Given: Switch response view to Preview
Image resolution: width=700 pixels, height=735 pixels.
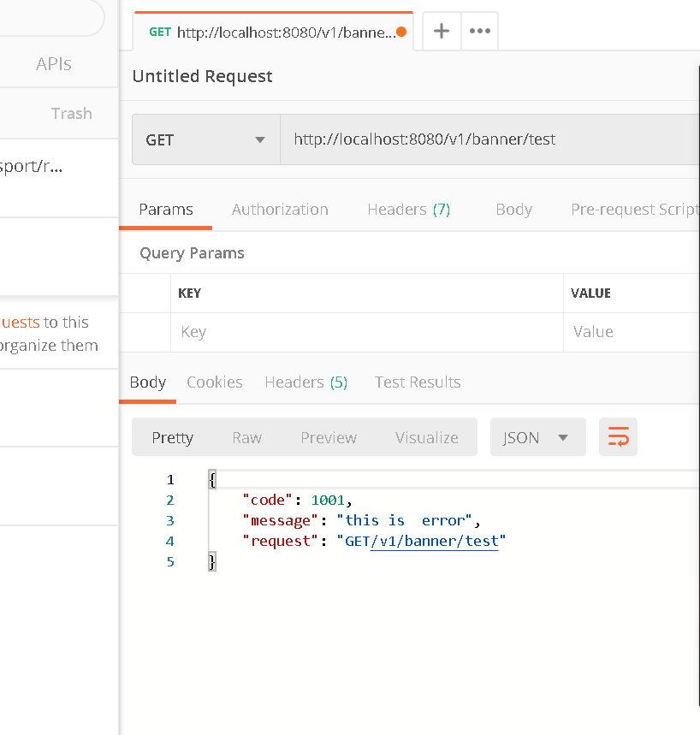Looking at the screenshot, I should tap(329, 438).
